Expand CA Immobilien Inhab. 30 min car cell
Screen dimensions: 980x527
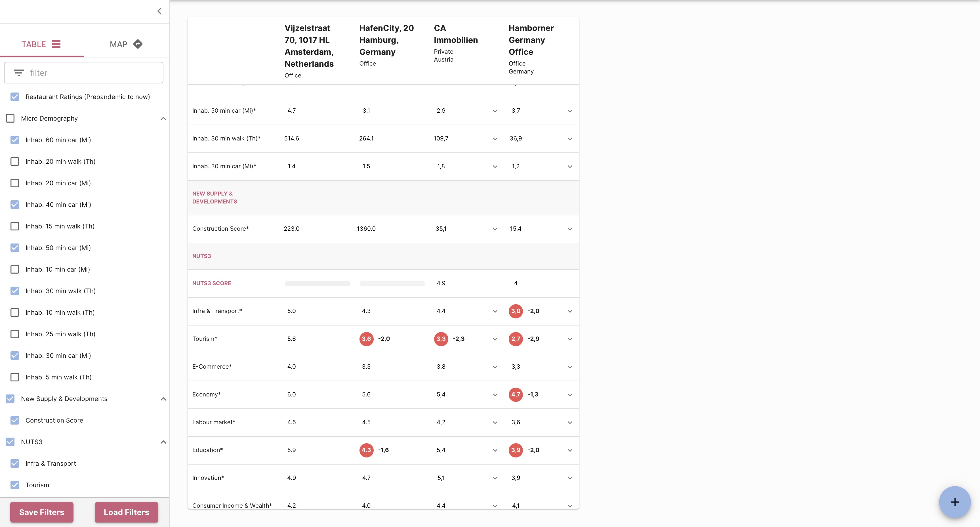pos(495,167)
